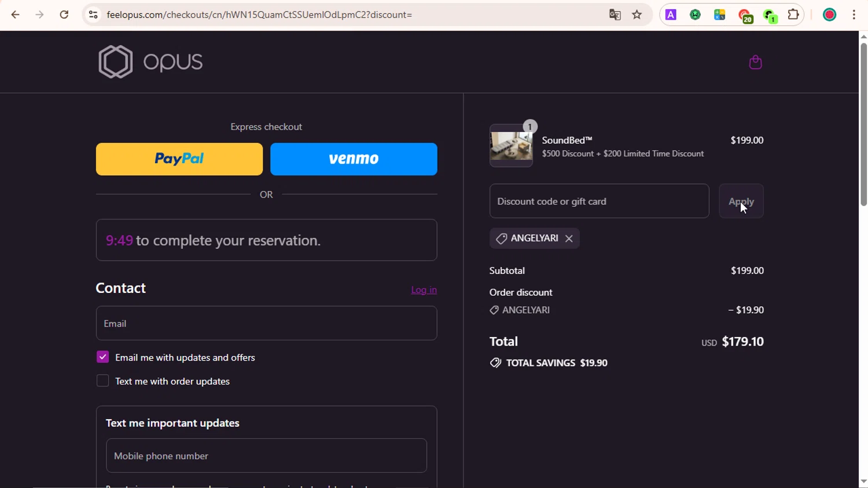This screenshot has width=868, height=488.
Task: Click the Opus hexagon logo
Action: [x=116, y=61]
